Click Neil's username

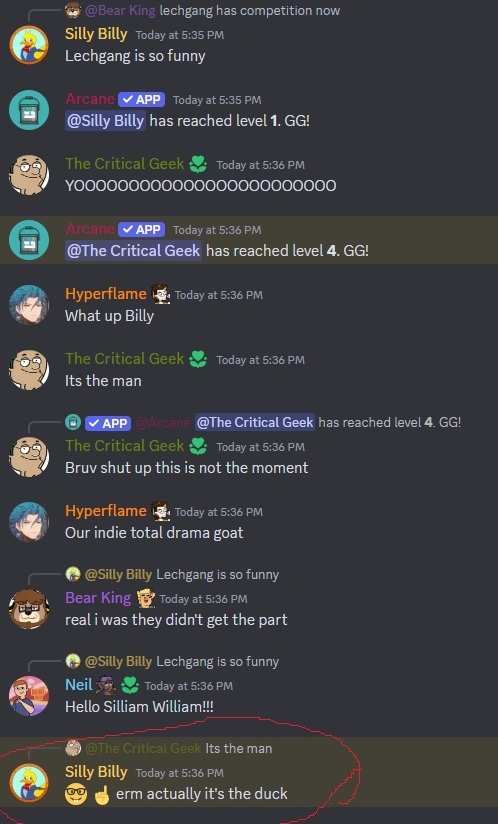pos(79,685)
